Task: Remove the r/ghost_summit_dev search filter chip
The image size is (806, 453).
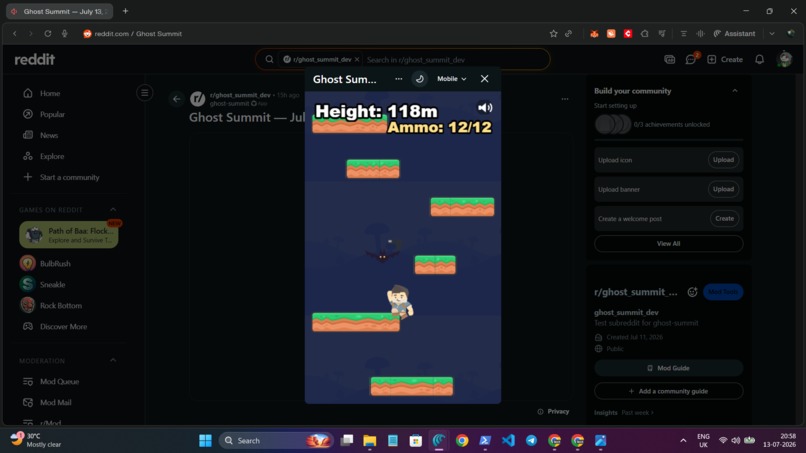Action: click(x=357, y=60)
